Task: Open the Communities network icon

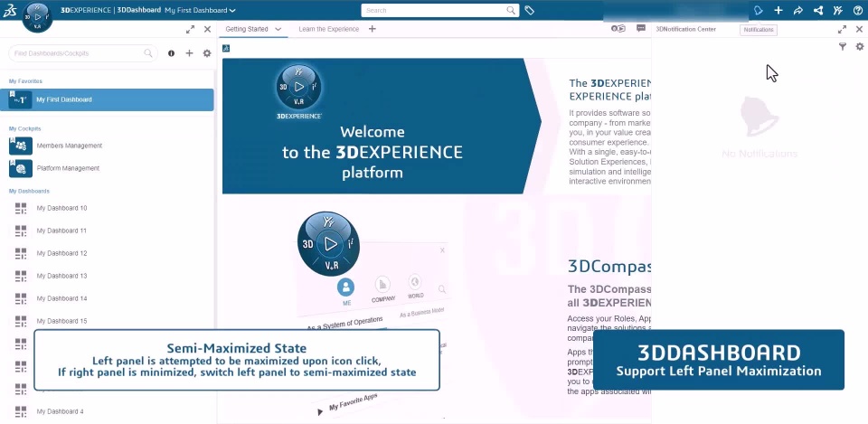Action: pyautogui.click(x=818, y=10)
